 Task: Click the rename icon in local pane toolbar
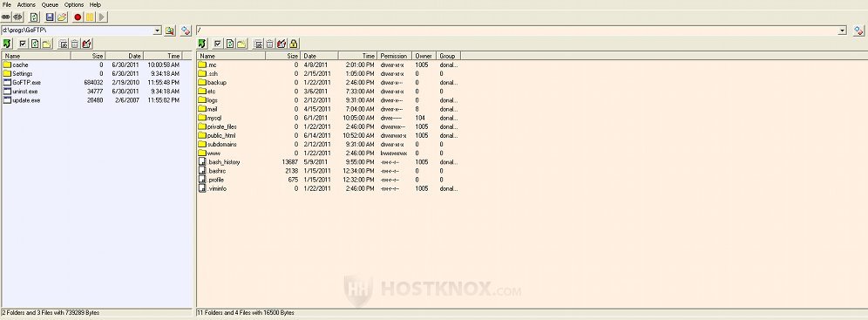(x=63, y=44)
